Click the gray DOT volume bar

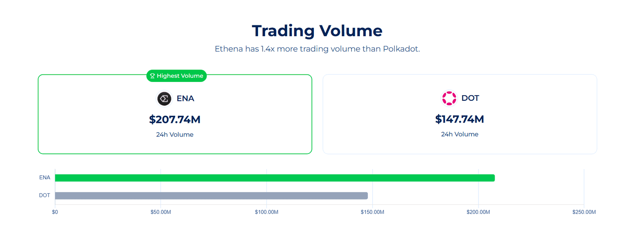click(211, 196)
